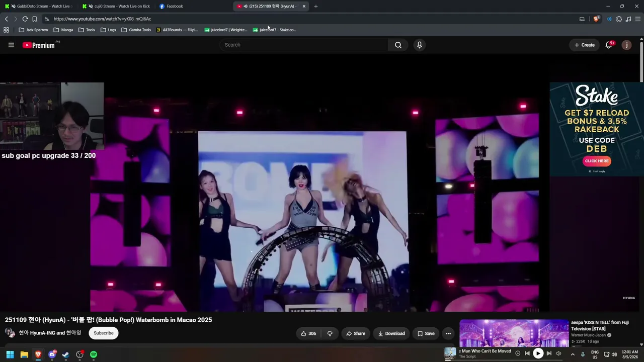Click the Stake ad CLICK HERE button
Viewport: 644px width, 362px height.
pos(597,161)
